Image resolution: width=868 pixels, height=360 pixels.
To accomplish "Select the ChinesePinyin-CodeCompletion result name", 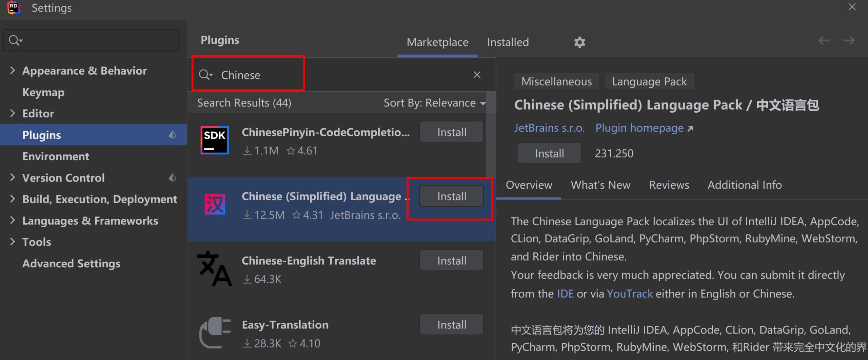I will (325, 132).
